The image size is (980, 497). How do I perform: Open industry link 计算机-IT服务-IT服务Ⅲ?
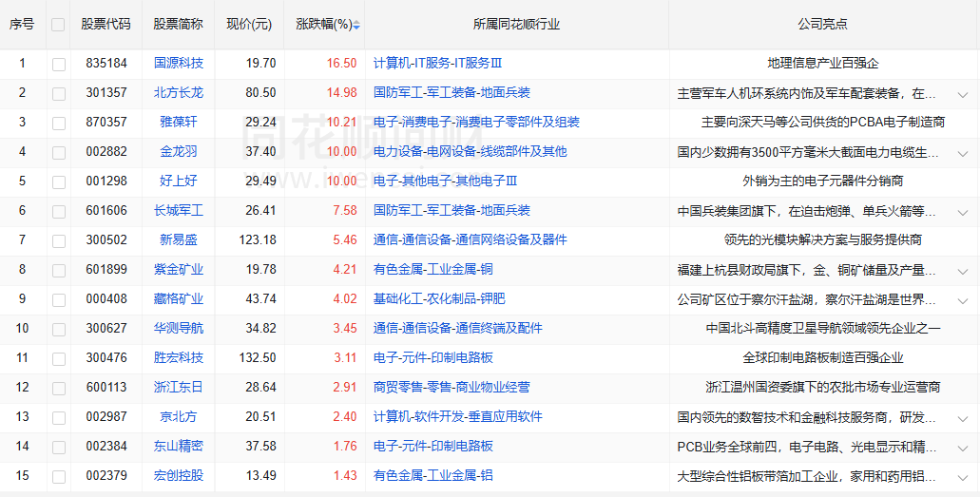pyautogui.click(x=437, y=63)
